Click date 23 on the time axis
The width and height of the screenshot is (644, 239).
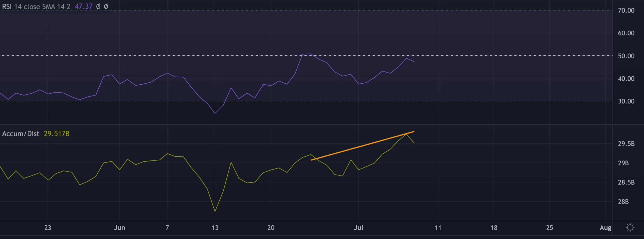(48, 228)
